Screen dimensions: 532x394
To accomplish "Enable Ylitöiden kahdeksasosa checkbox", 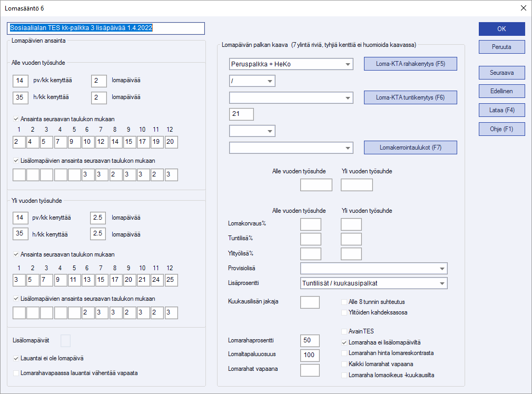I will pyautogui.click(x=344, y=312).
